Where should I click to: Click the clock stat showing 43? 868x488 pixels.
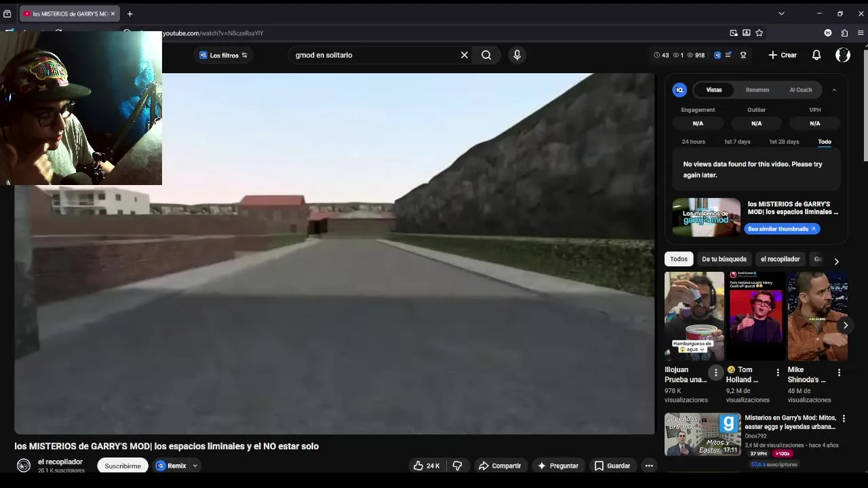tap(661, 55)
